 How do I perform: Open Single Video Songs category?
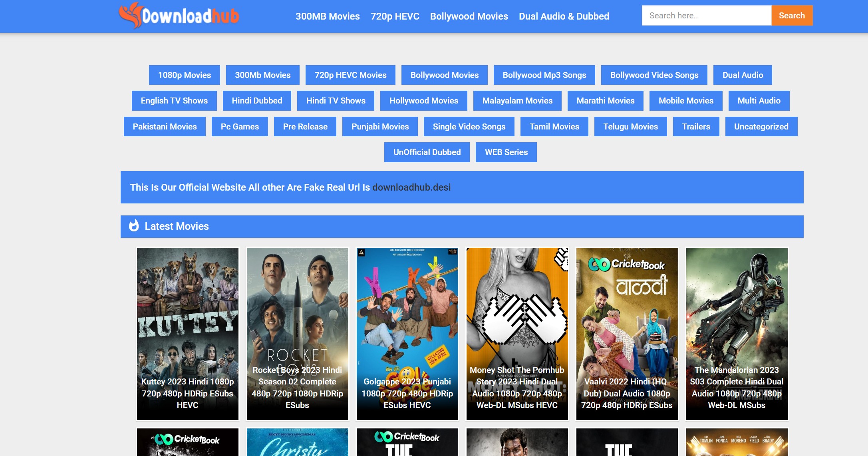click(x=469, y=127)
